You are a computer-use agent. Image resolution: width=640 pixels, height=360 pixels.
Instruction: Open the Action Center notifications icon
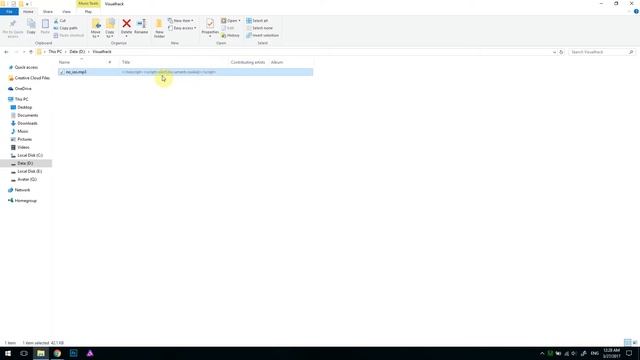pyautogui.click(x=629, y=353)
